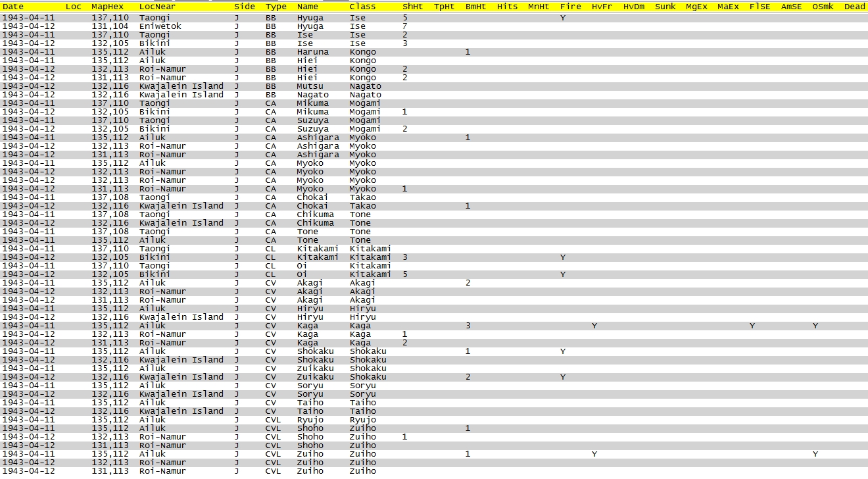Select Kongo class in the Haruna row
868x479 pixels.
point(363,52)
